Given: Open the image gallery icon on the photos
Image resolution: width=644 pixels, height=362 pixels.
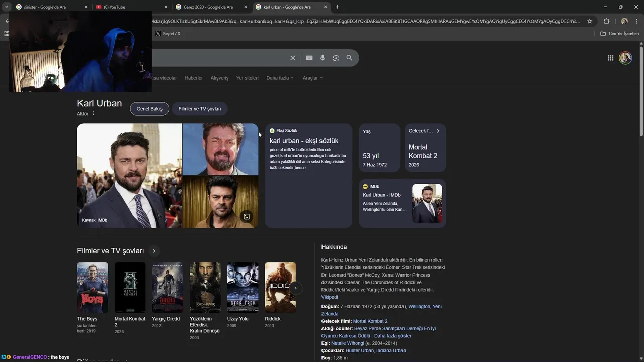Looking at the screenshot, I should click(x=247, y=217).
